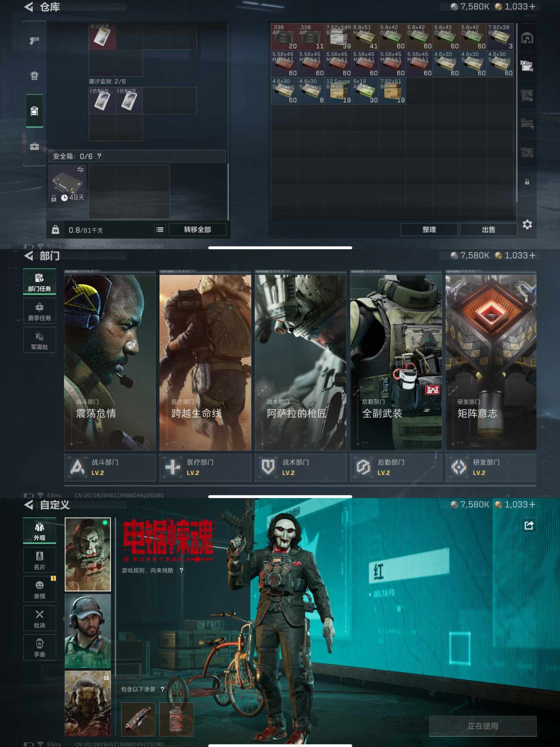Click help question mark beside 安全箱
560x747 pixels.
point(99,156)
